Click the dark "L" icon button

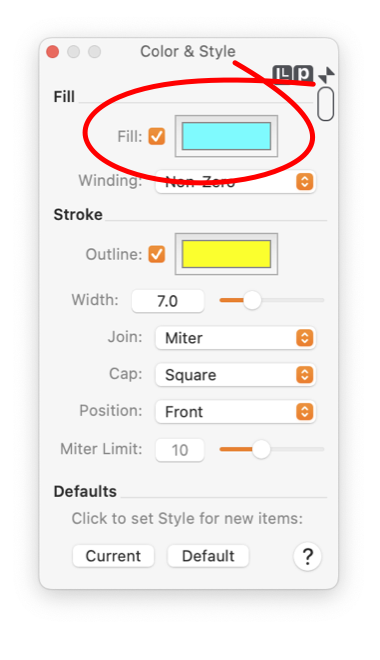click(x=283, y=74)
